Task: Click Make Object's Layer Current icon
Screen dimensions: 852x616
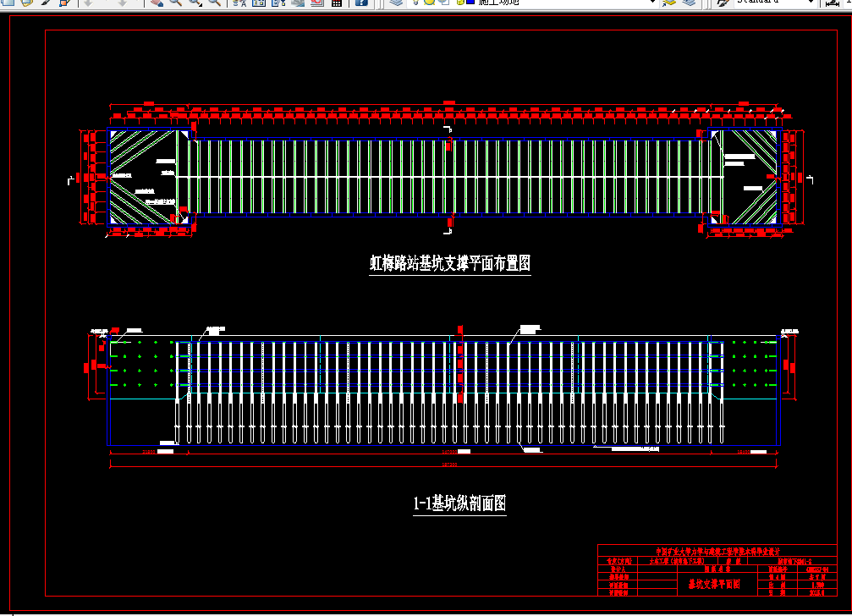Action: [x=669, y=3]
